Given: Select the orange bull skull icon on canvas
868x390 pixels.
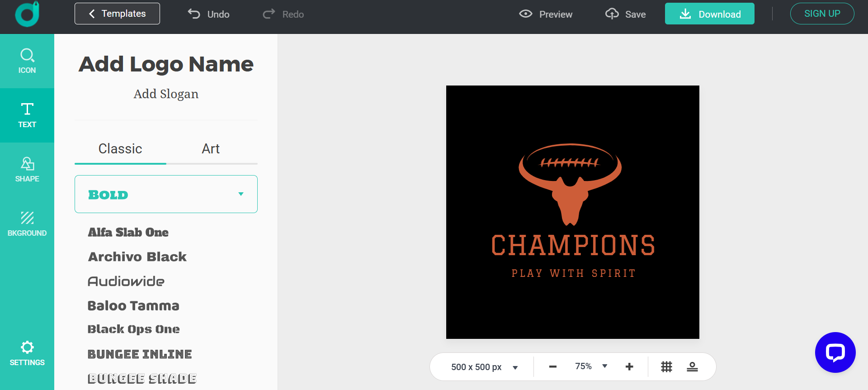Looking at the screenshot, I should click(x=571, y=184).
